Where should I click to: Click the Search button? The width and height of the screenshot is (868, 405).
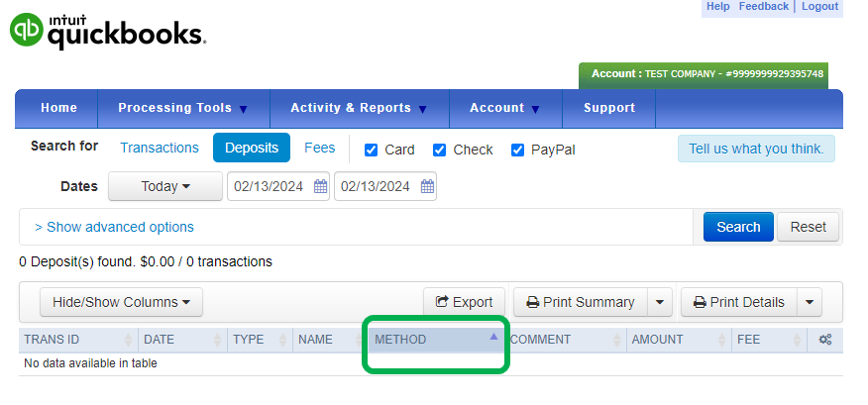[738, 227]
